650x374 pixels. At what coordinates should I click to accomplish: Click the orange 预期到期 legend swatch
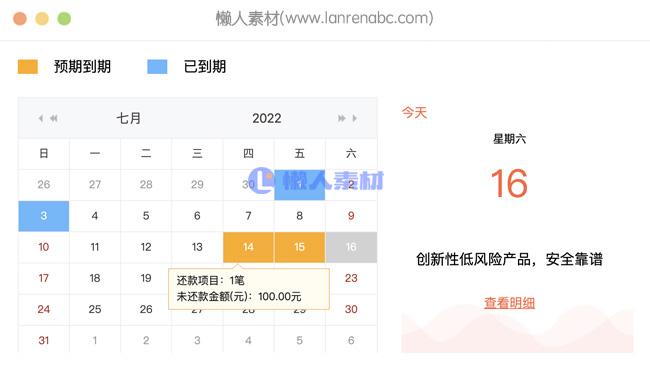(x=28, y=67)
